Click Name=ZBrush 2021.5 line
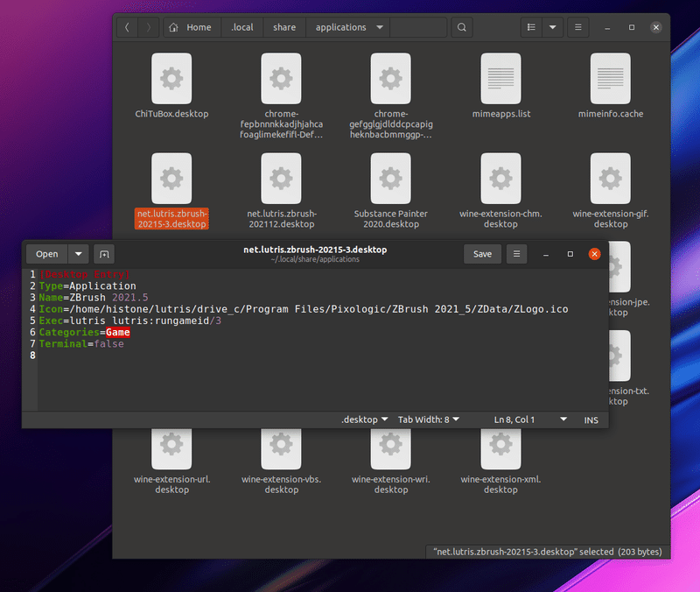700x592 pixels. 94,298
